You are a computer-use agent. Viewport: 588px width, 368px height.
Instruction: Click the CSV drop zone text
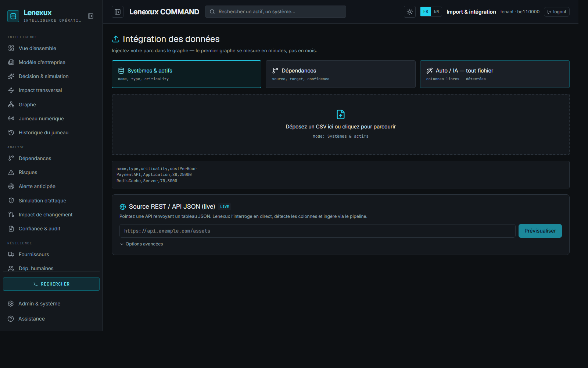341,127
